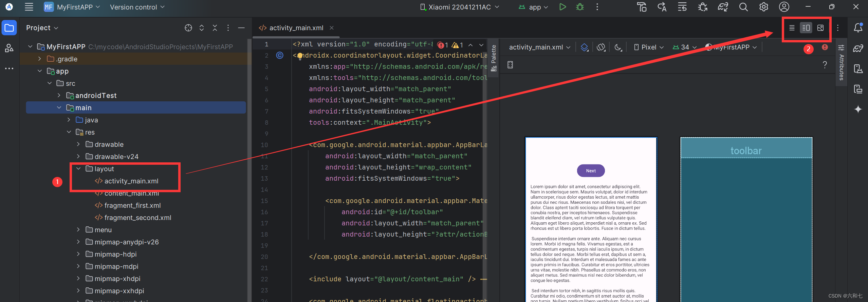Expand all items in project tree
This screenshot has height=302, width=868.
[202, 28]
